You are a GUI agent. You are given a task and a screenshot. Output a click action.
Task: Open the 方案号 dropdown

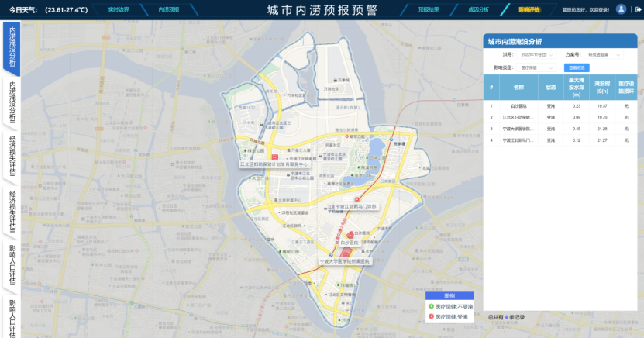point(604,55)
